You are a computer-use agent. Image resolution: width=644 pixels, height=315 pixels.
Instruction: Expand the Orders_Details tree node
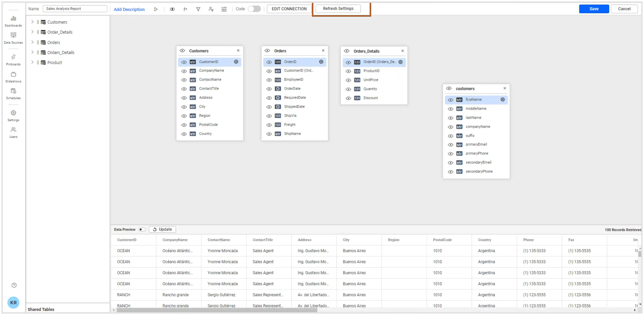click(32, 52)
